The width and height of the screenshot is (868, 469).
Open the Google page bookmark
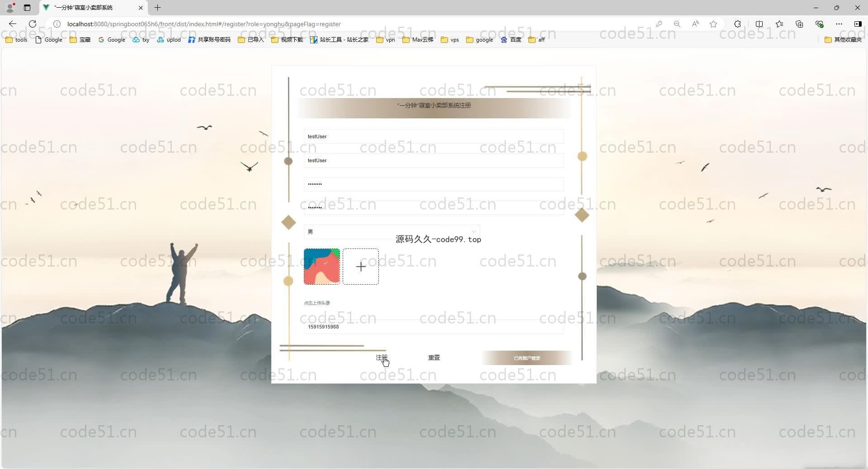(49, 40)
